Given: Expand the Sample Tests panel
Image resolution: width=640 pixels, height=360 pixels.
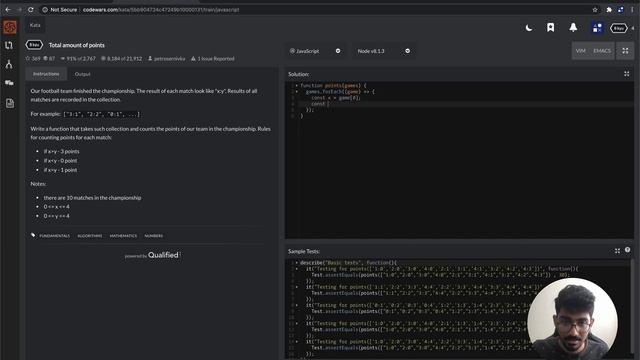Looking at the screenshot, I should (617, 251).
